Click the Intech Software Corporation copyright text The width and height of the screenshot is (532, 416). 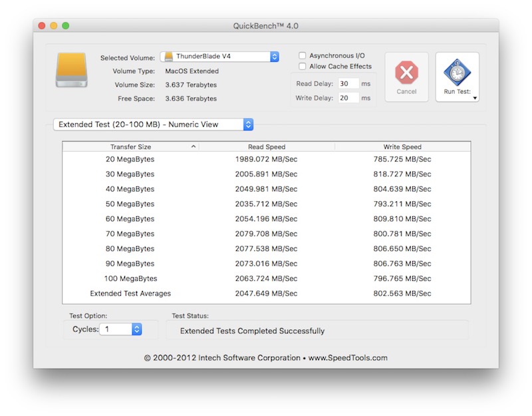tap(265, 357)
